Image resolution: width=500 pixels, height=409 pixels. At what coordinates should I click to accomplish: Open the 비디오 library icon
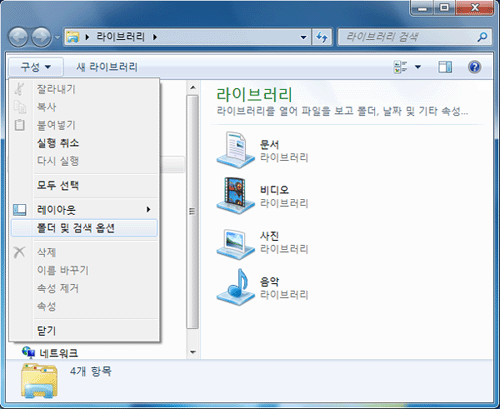point(235,196)
